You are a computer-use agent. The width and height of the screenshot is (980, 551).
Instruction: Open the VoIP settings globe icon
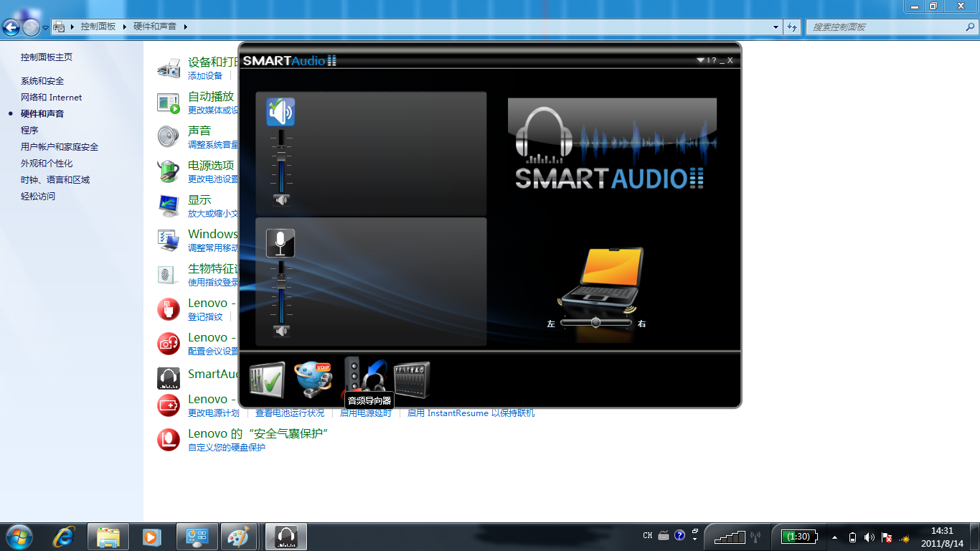point(314,380)
